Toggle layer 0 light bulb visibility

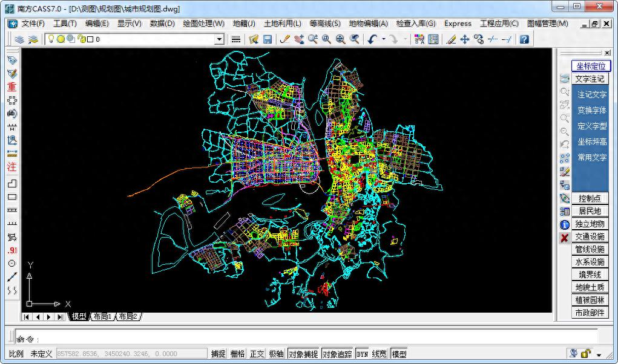coord(51,39)
